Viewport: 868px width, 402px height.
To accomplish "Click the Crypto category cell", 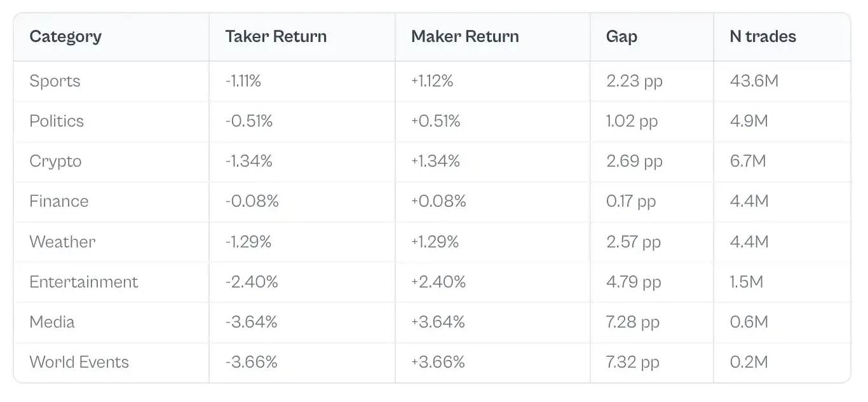I will pos(56,161).
